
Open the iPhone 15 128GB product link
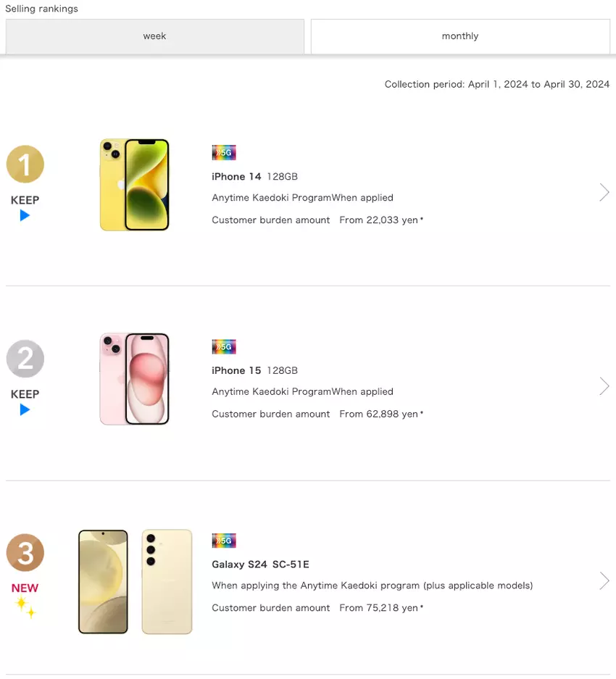tap(254, 370)
